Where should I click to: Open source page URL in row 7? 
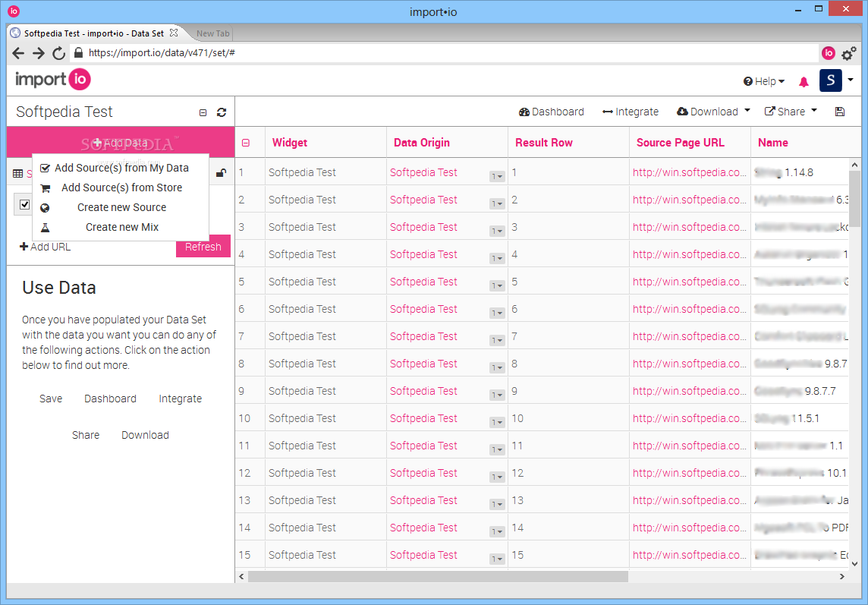(x=690, y=336)
